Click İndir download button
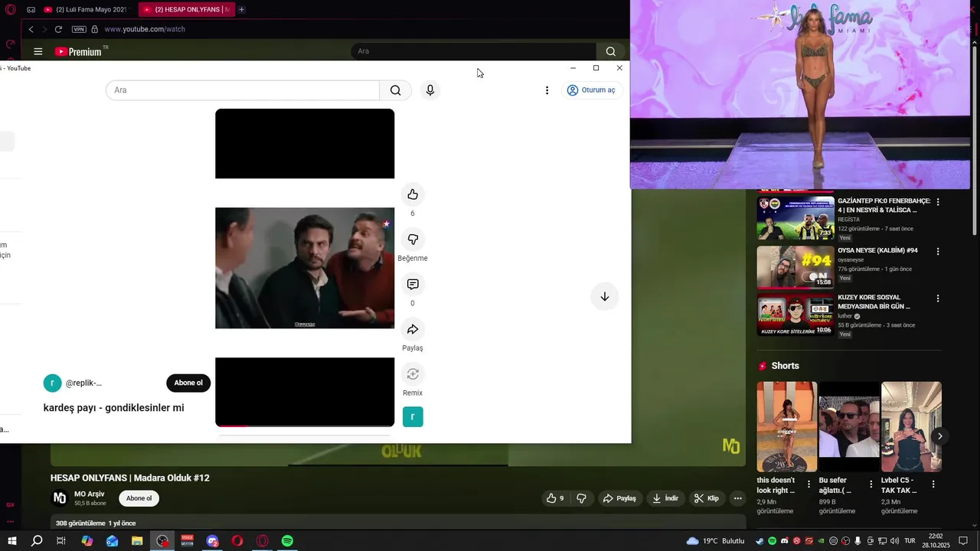 click(665, 498)
